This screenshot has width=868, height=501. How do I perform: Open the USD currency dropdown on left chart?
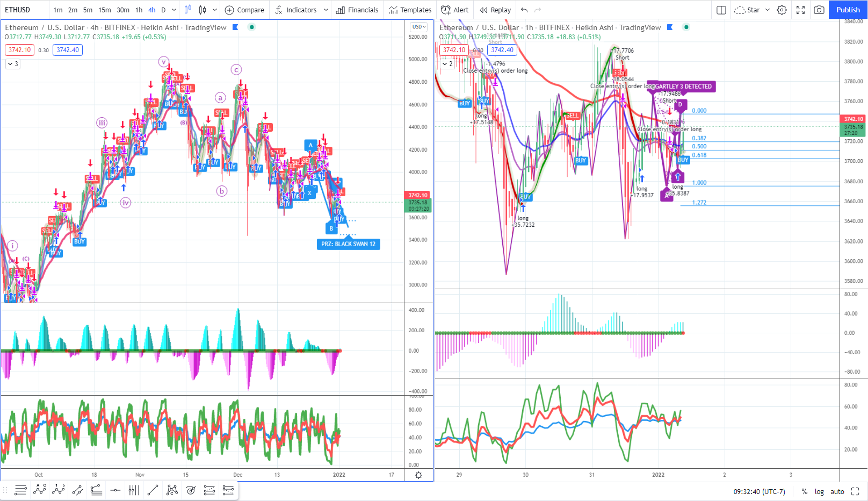pos(419,27)
